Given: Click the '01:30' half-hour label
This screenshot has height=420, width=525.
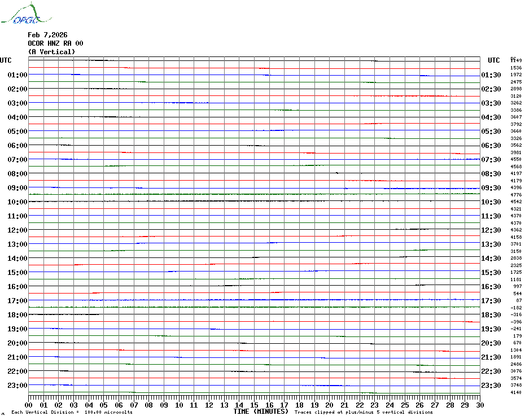Looking at the screenshot, I should point(491,75).
